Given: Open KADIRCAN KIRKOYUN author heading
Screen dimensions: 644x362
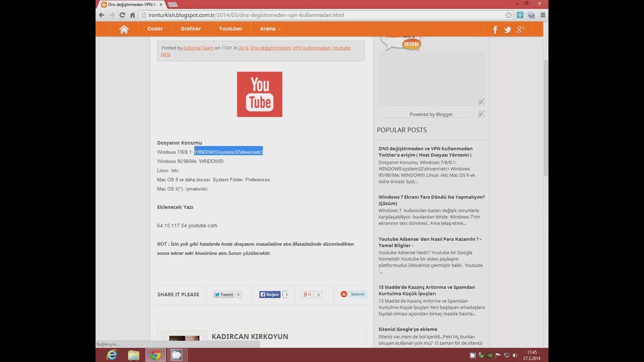Looking at the screenshot, I should click(x=250, y=336).
